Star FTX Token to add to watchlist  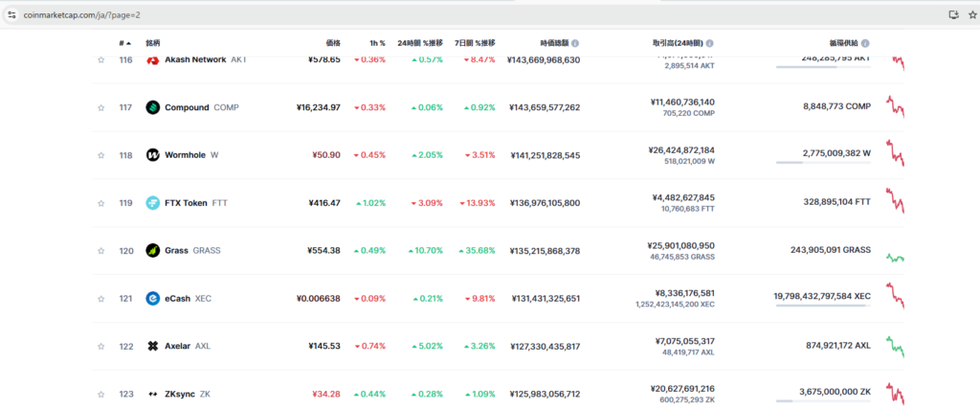100,203
